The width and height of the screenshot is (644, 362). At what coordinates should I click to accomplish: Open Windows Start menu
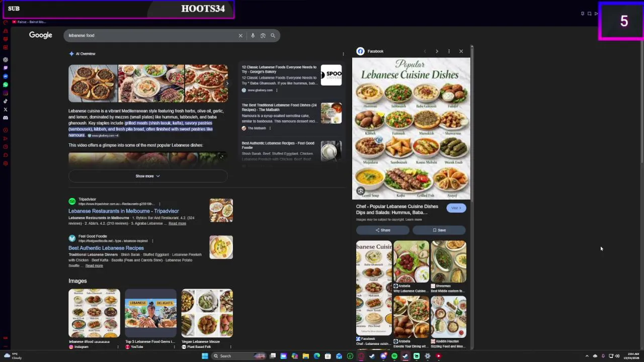(x=205, y=356)
